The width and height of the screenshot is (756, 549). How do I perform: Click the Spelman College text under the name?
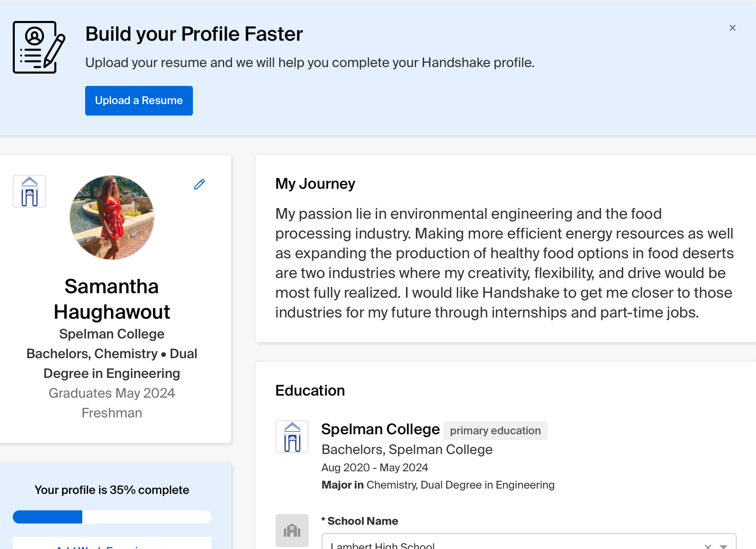coord(112,334)
